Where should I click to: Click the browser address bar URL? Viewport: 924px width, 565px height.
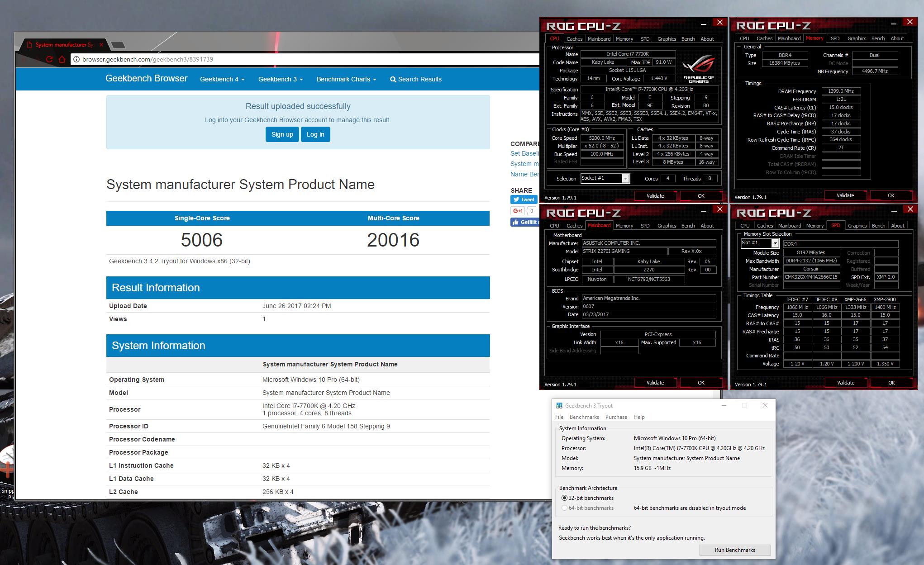[148, 59]
